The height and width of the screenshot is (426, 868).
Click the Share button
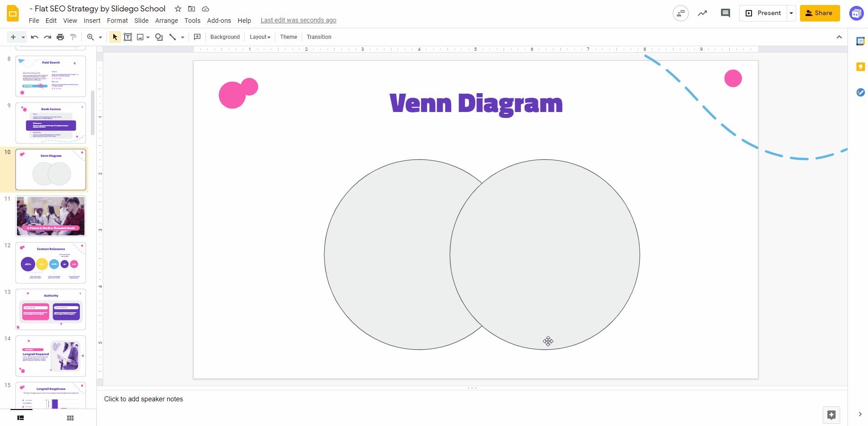coord(820,13)
